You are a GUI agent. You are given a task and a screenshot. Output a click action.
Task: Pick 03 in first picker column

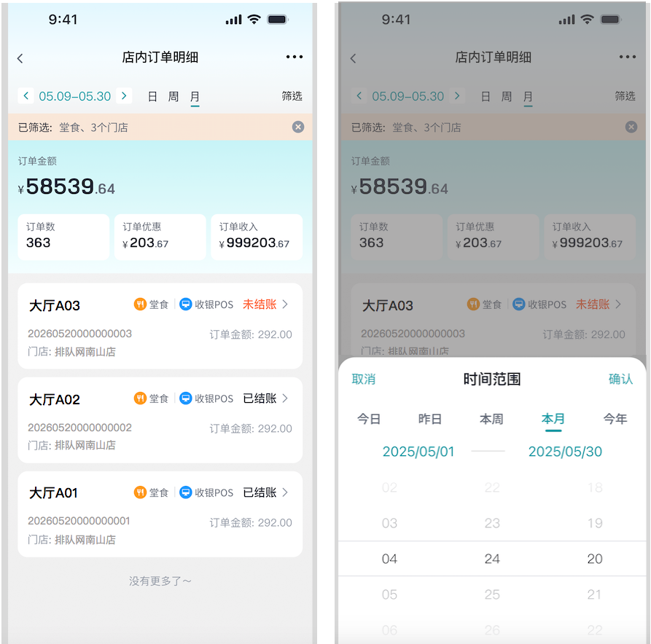click(x=389, y=523)
